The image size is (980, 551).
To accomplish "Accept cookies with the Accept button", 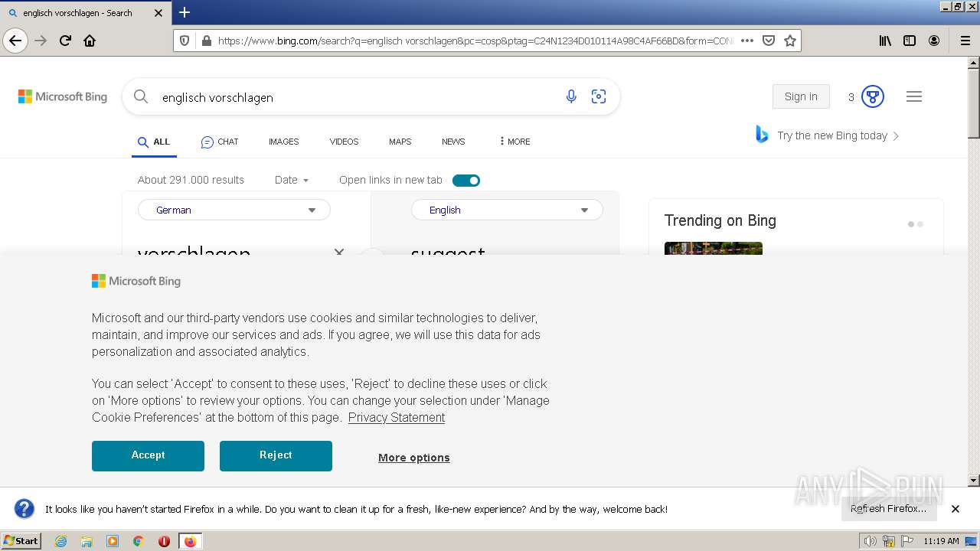I will tap(148, 456).
